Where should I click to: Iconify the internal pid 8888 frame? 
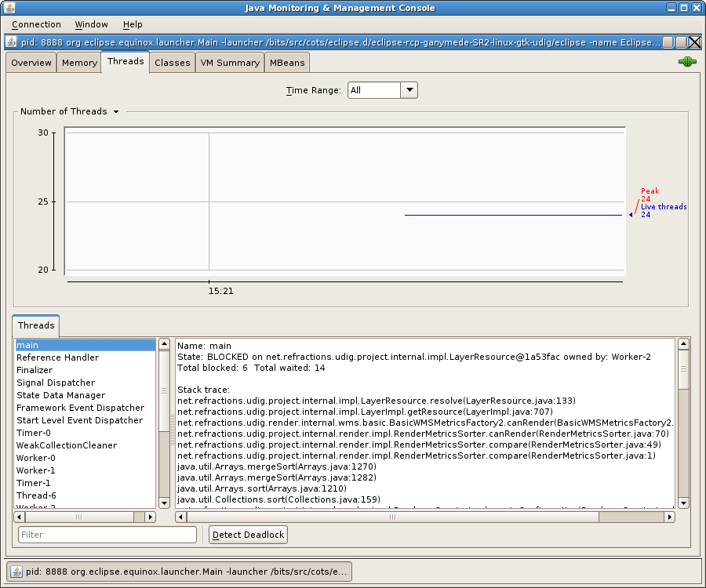coord(668,42)
